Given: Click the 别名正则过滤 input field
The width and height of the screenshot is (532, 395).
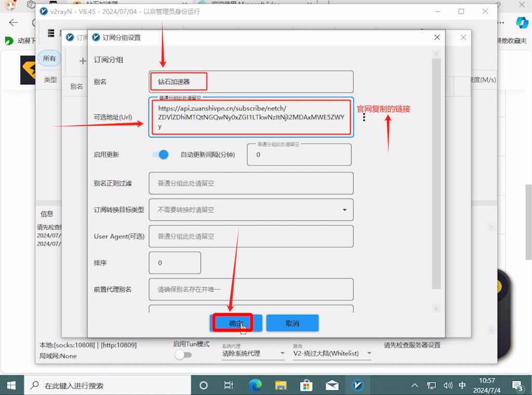Looking at the screenshot, I should click(251, 183).
